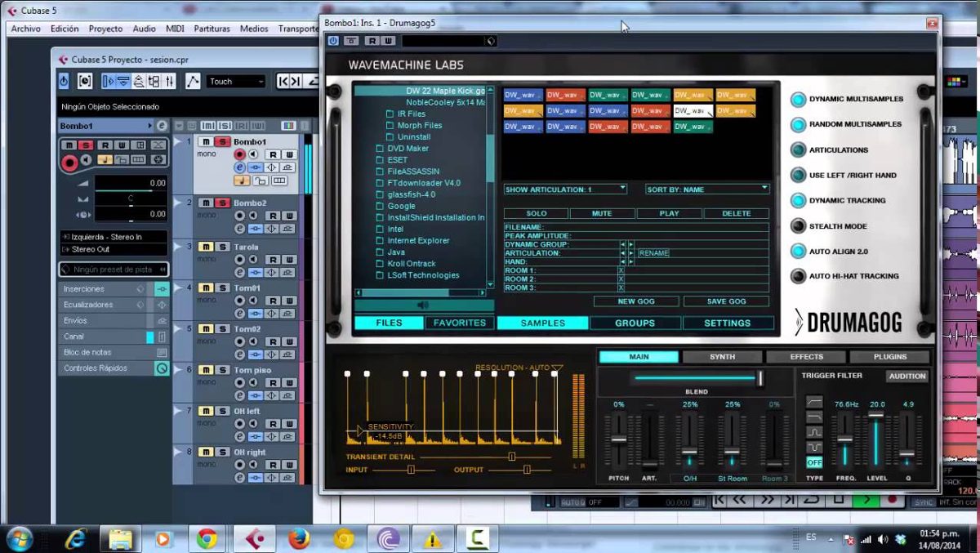Expand the Inserciones inspector section
Image resolution: width=980 pixels, height=553 pixels.
(104, 288)
